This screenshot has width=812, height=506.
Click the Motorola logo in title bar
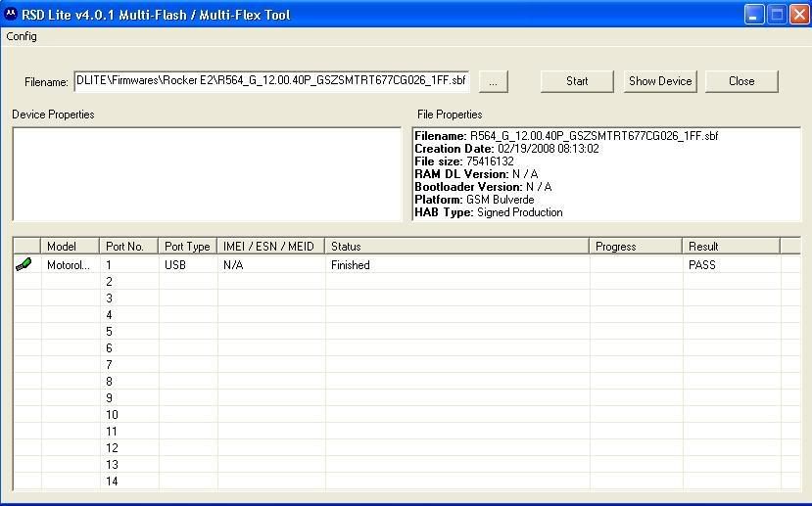[11, 14]
